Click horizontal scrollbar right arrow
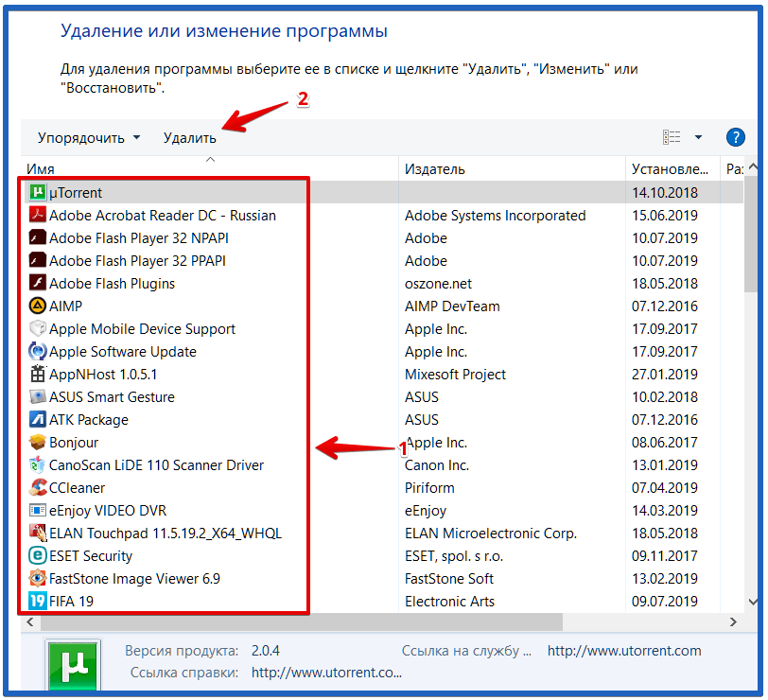768x700 pixels. [733, 622]
